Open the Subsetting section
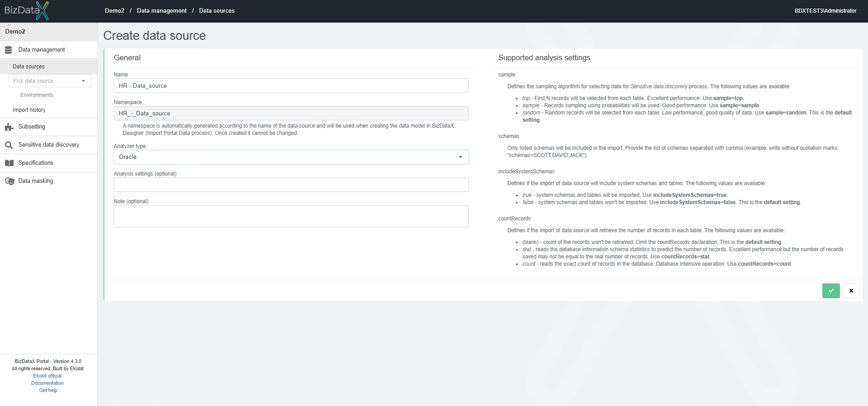 point(48,127)
